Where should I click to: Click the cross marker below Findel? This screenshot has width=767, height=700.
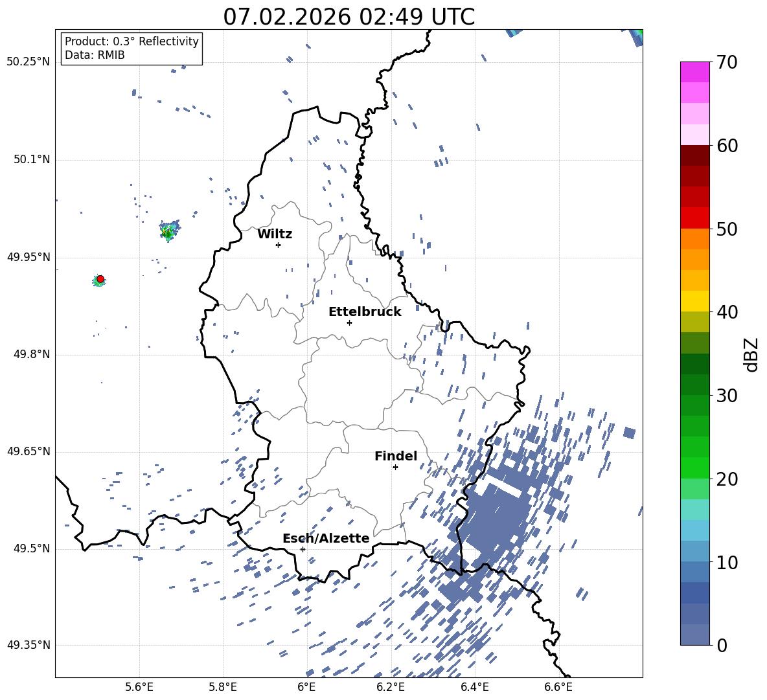tap(395, 468)
